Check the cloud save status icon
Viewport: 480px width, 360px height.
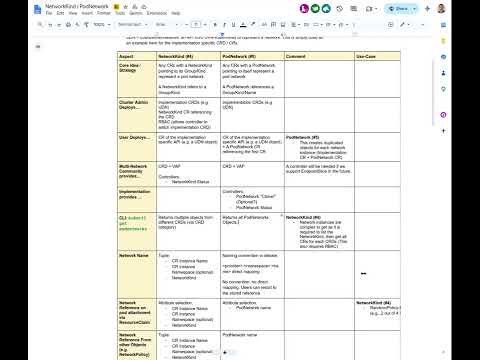[x=144, y=7]
